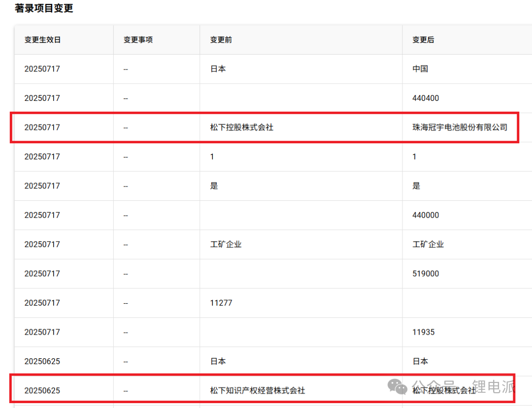Click the 20250625 date in the 日本 row
This screenshot has height=408, width=532.
click(x=42, y=361)
